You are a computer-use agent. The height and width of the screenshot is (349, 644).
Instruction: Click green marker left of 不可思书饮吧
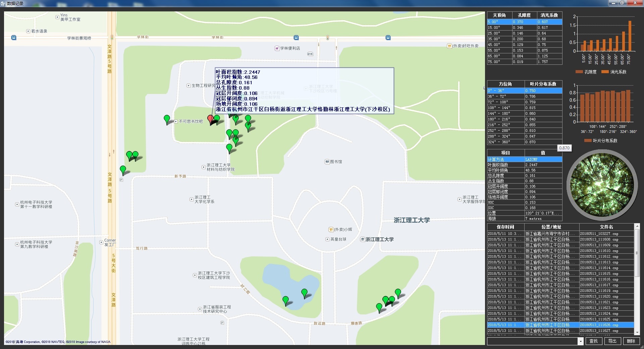pyautogui.click(x=167, y=119)
